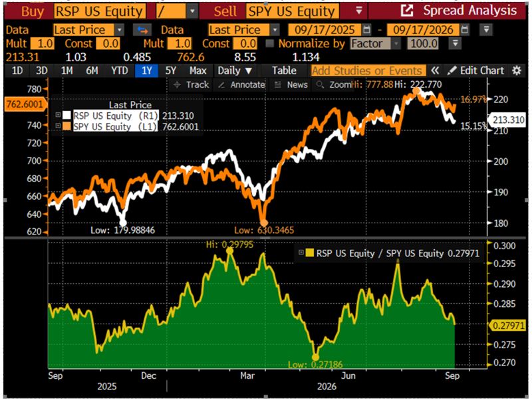Click the Buy Mult field 1.0

click(x=43, y=43)
